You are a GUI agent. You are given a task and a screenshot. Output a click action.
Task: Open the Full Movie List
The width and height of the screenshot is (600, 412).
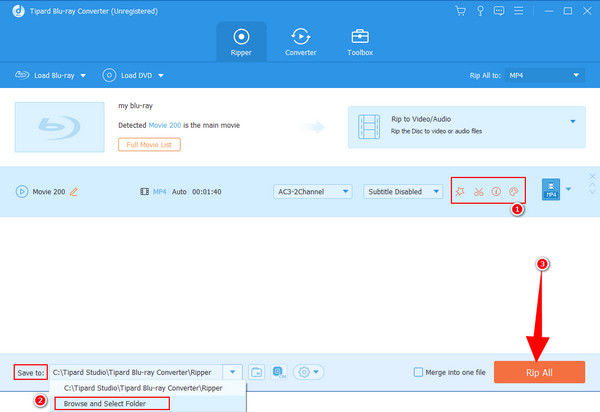149,145
